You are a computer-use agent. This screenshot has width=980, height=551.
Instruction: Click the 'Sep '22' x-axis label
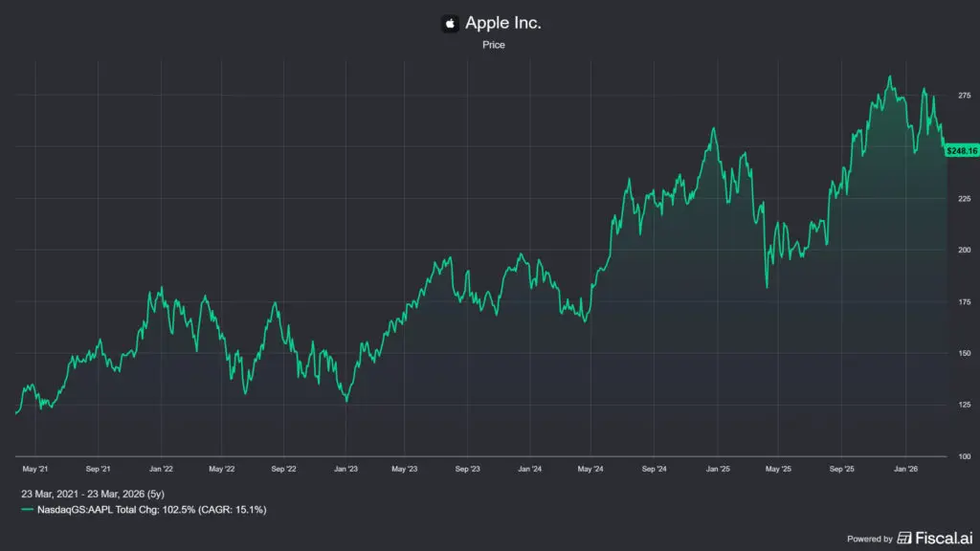[x=283, y=469]
